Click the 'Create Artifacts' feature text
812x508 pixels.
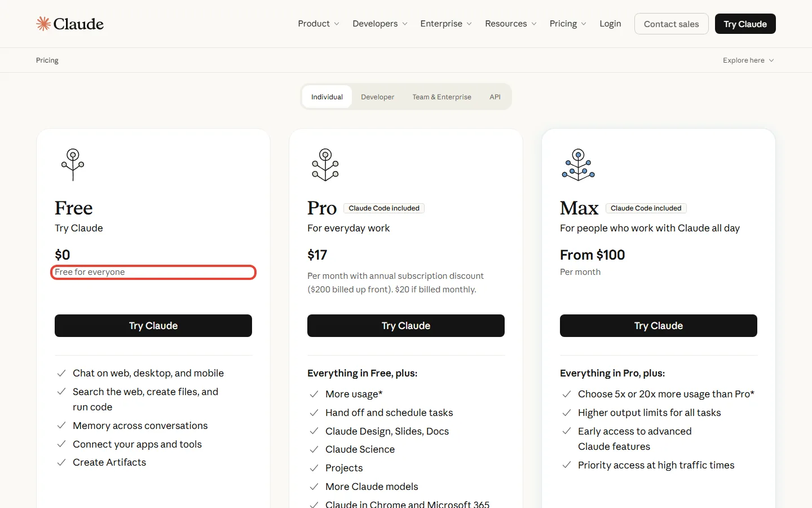(x=109, y=462)
